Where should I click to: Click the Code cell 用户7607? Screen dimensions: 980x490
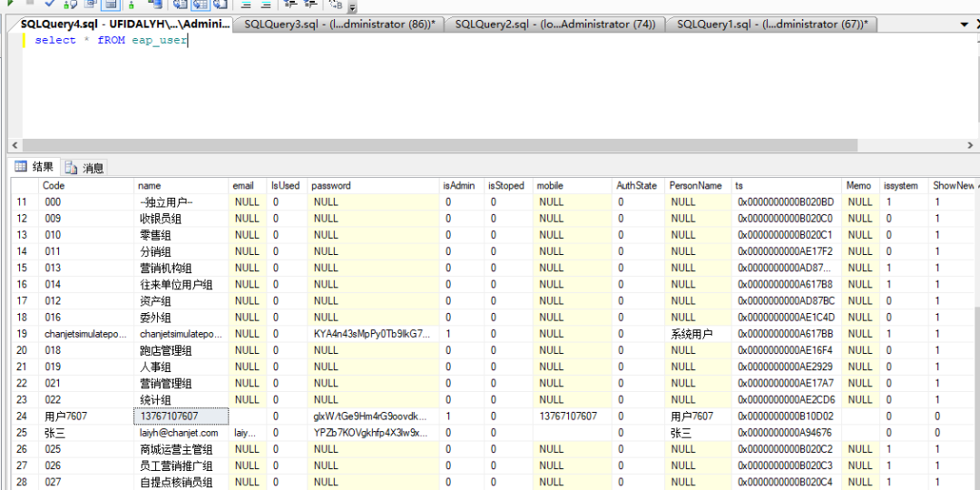pos(87,416)
